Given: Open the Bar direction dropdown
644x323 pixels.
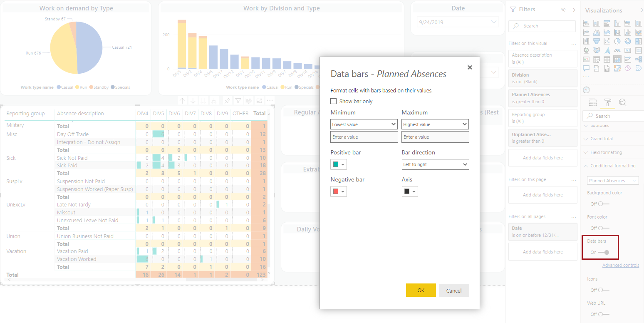Looking at the screenshot, I should tap(435, 164).
